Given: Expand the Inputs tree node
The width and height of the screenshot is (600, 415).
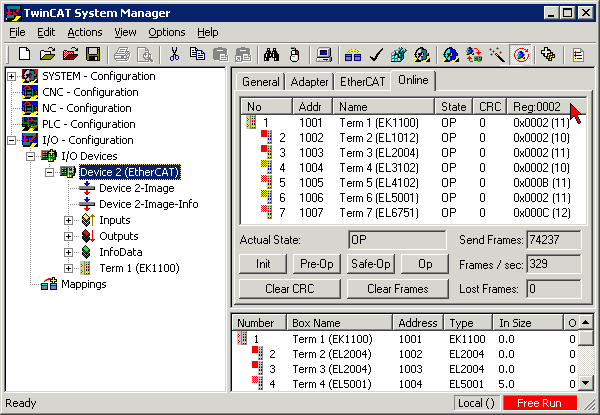Looking at the screenshot, I should point(69,220).
